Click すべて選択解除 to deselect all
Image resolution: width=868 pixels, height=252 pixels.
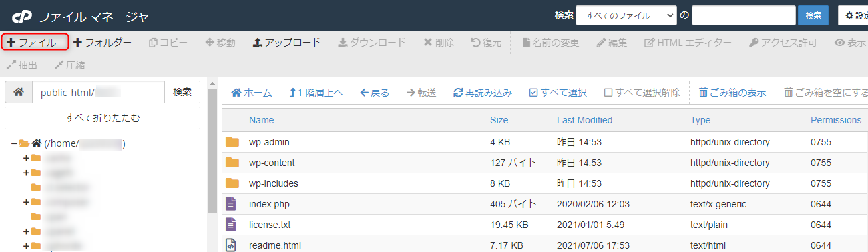coord(642,93)
